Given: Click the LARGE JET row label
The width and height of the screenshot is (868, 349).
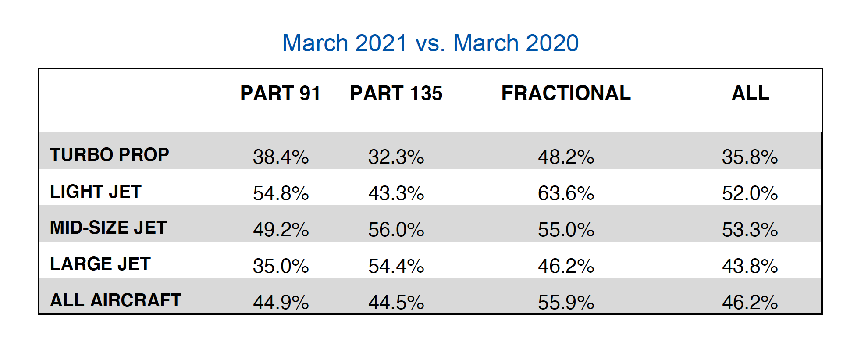Looking at the screenshot, I should [x=100, y=264].
